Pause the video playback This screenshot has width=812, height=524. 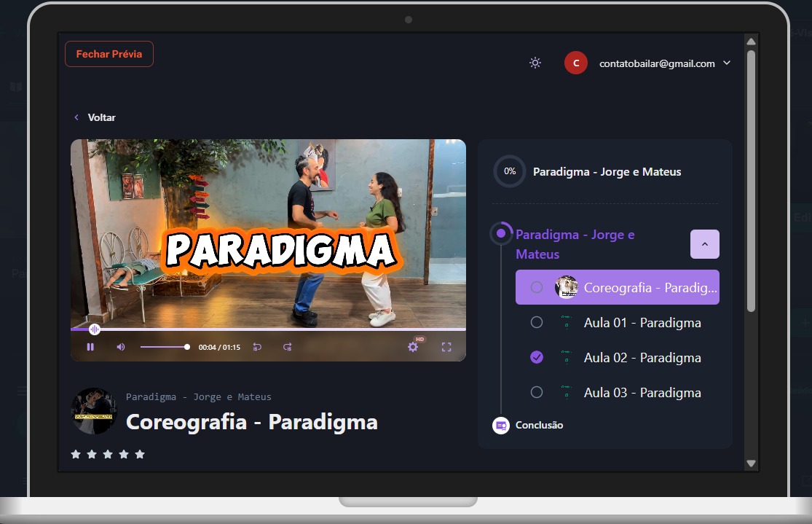(x=90, y=347)
